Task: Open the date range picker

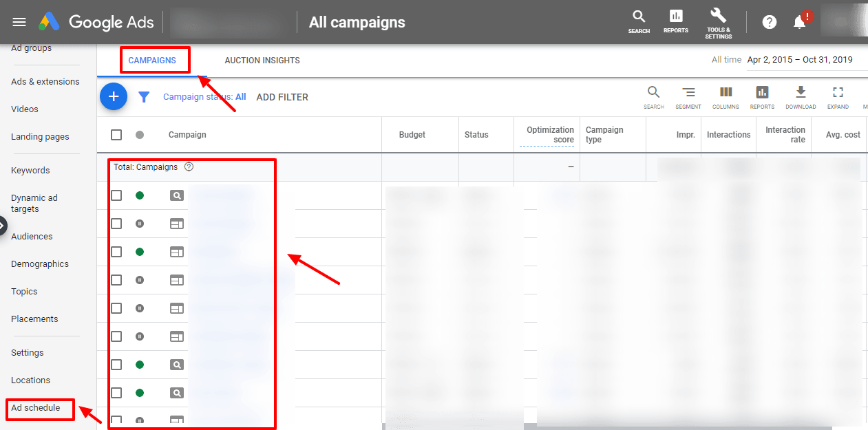Action: [799, 60]
